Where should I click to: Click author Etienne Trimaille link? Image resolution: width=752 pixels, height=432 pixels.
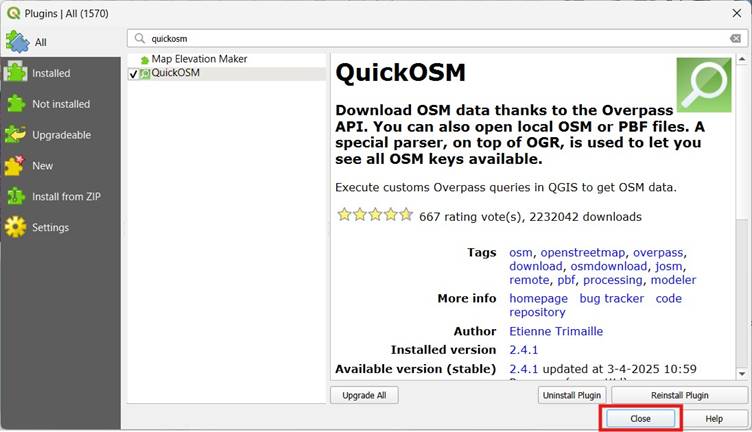(556, 331)
